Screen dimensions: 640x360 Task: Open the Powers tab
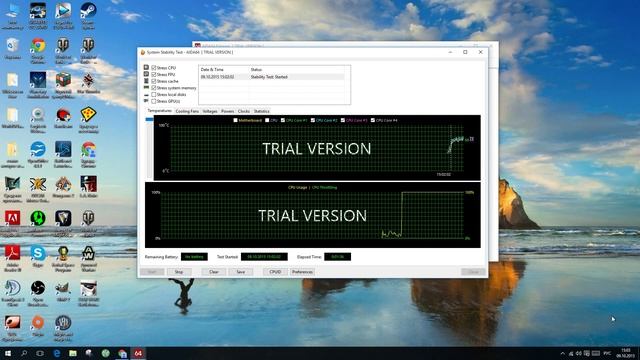click(227, 111)
